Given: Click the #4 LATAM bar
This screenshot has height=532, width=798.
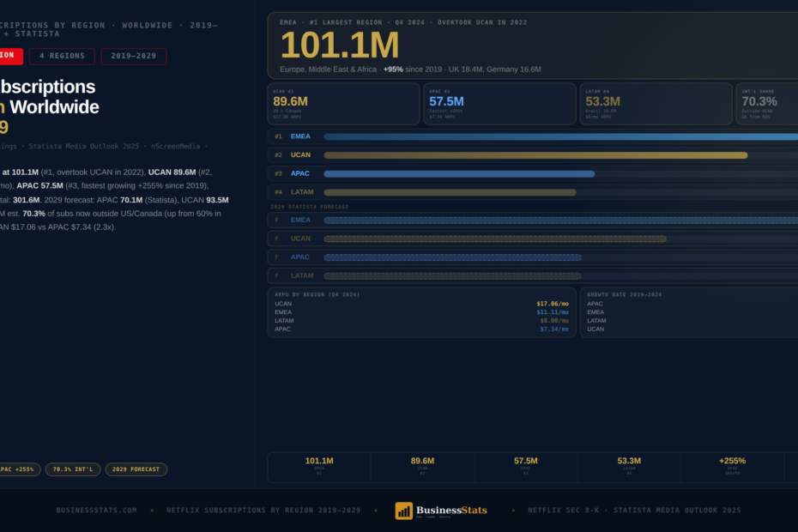Looking at the screenshot, I should tap(450, 192).
